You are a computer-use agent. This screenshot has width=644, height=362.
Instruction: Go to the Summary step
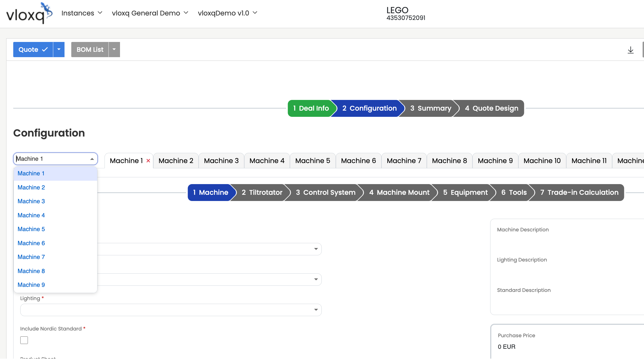point(430,108)
